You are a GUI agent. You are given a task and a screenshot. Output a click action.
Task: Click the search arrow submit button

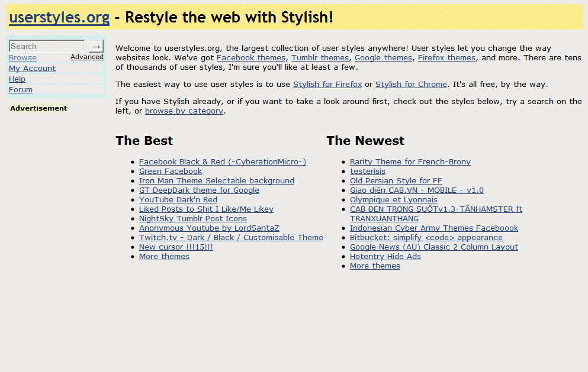(96, 46)
